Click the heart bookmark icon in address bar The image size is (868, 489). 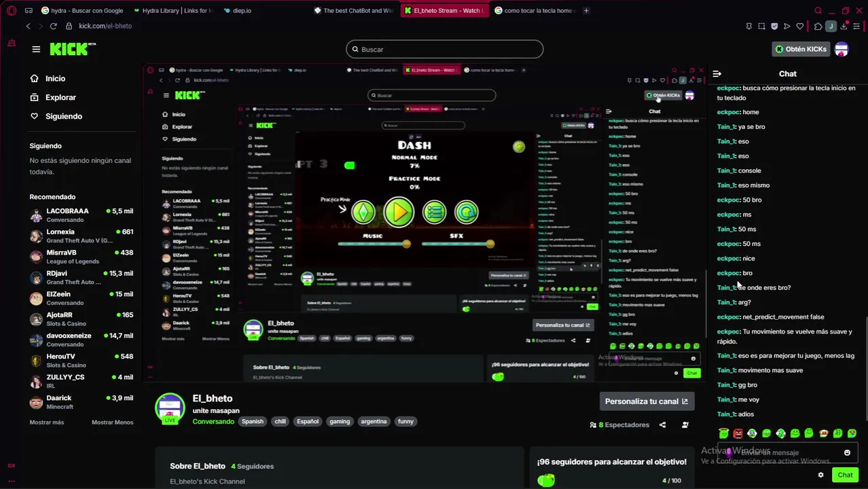click(x=800, y=26)
